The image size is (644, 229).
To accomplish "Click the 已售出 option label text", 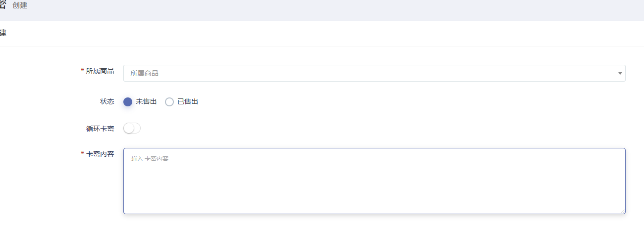I will coord(188,101).
